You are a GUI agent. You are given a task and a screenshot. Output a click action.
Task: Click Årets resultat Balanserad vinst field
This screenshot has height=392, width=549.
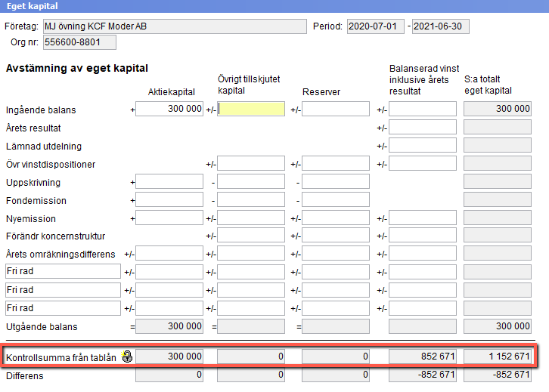[x=423, y=127]
